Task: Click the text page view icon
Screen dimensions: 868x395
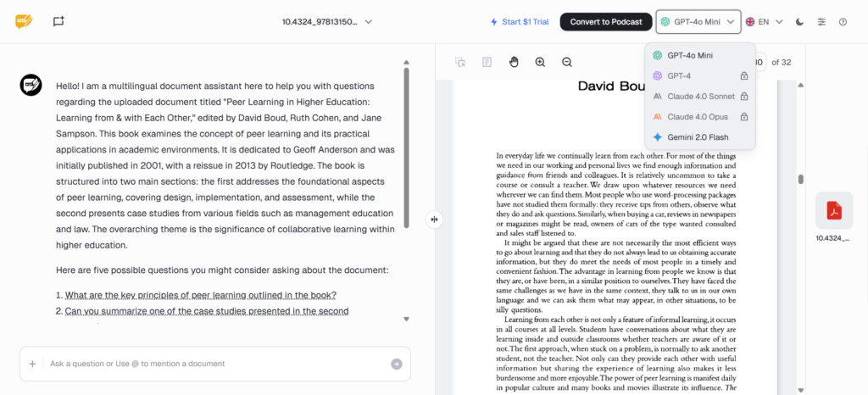Action: (487, 62)
